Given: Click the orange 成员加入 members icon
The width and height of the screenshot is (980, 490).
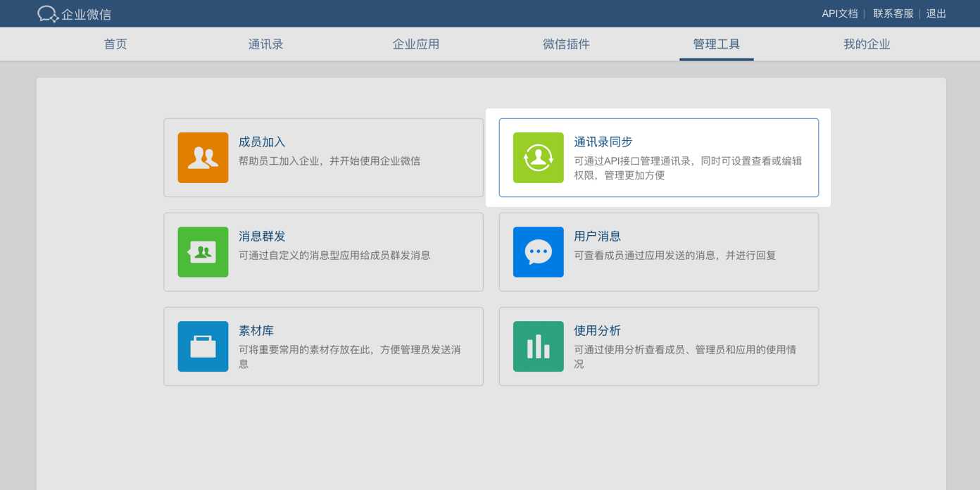Looking at the screenshot, I should click(x=203, y=158).
